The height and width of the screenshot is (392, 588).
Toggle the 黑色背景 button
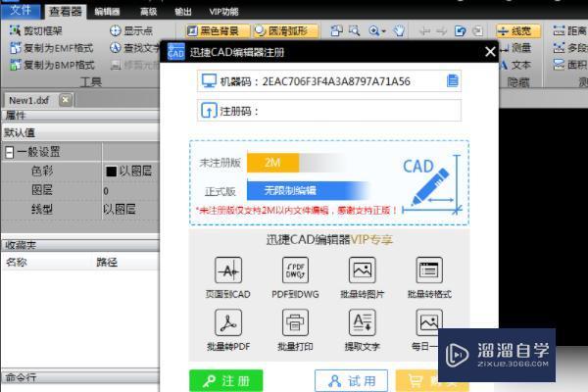218,30
